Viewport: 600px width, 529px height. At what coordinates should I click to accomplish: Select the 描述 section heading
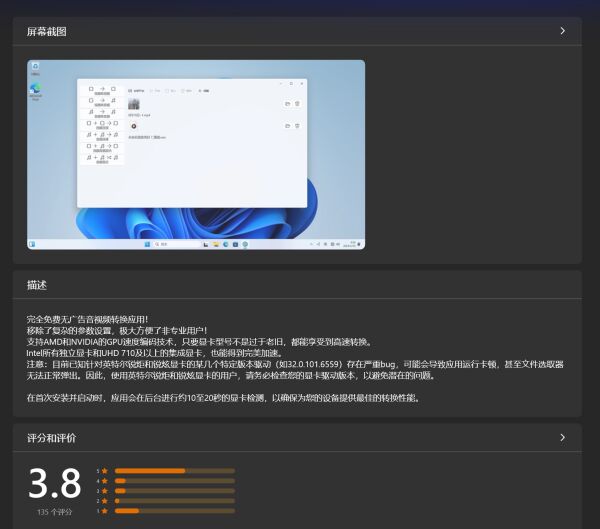(x=37, y=285)
